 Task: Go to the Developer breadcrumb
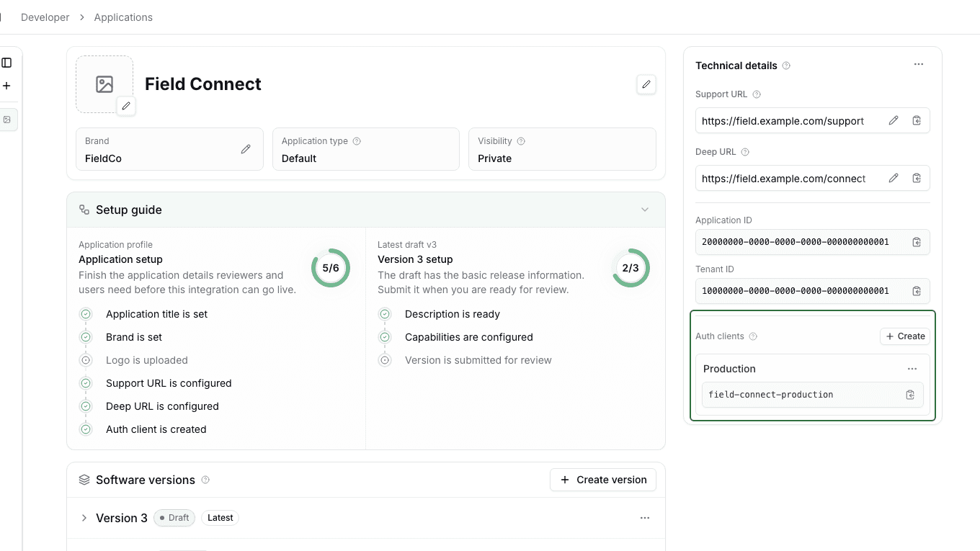(45, 17)
